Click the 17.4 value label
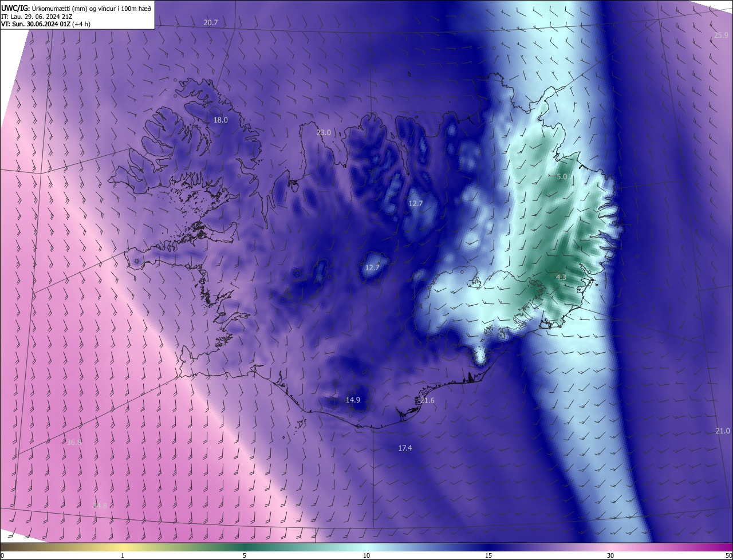 tap(405, 448)
